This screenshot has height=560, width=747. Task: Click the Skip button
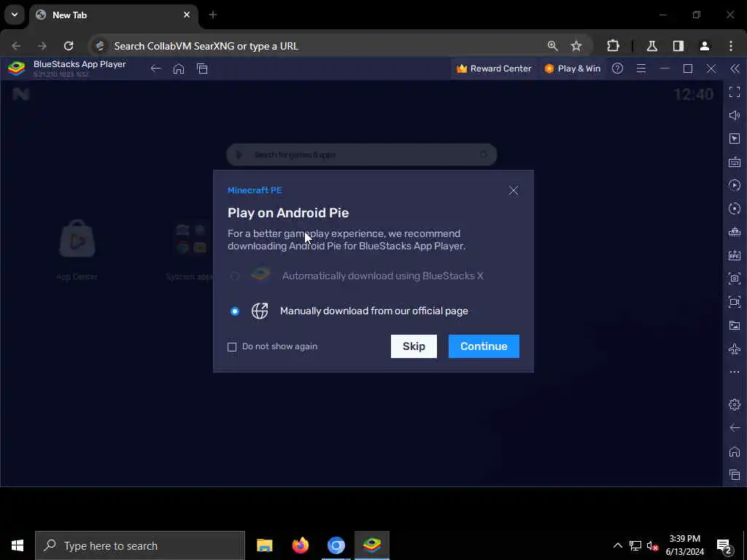click(x=414, y=346)
